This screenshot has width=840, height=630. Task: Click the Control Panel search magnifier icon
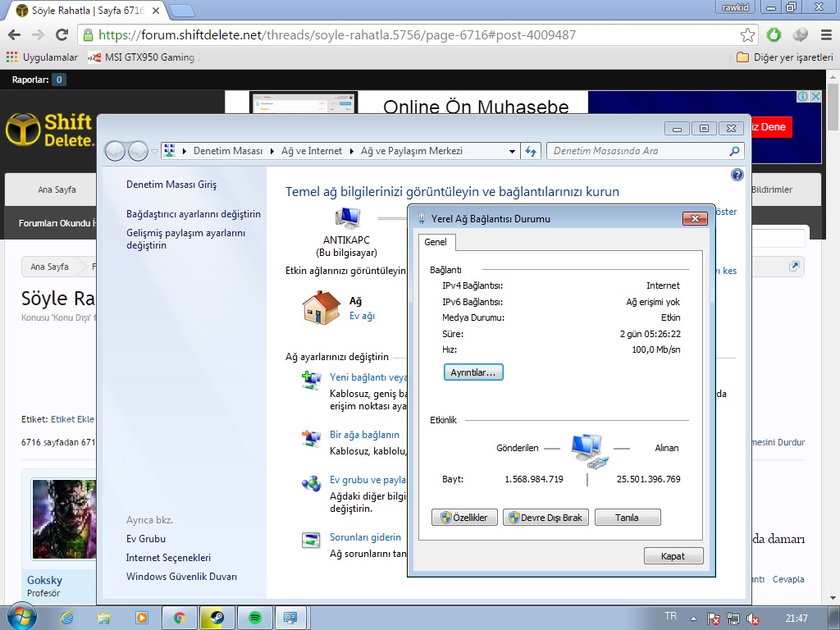click(x=734, y=151)
